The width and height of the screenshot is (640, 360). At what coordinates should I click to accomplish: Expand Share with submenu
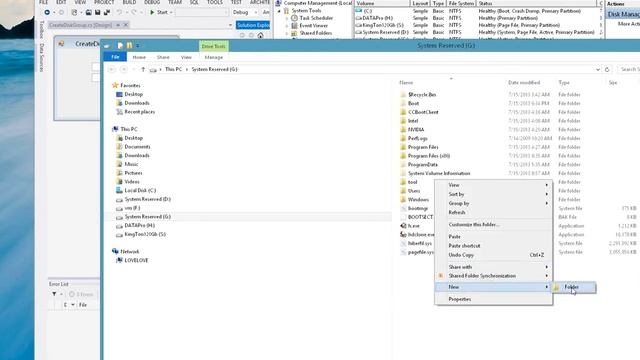tap(493, 267)
